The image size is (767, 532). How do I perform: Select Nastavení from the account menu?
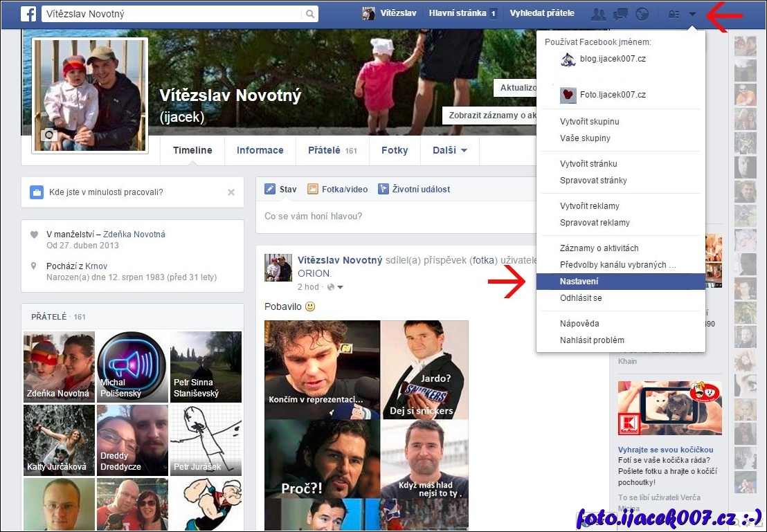point(579,282)
